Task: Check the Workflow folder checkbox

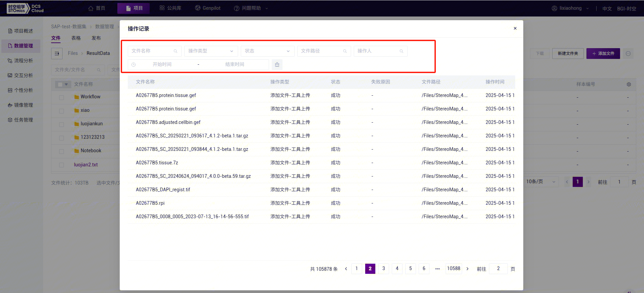Action: pos(62,97)
